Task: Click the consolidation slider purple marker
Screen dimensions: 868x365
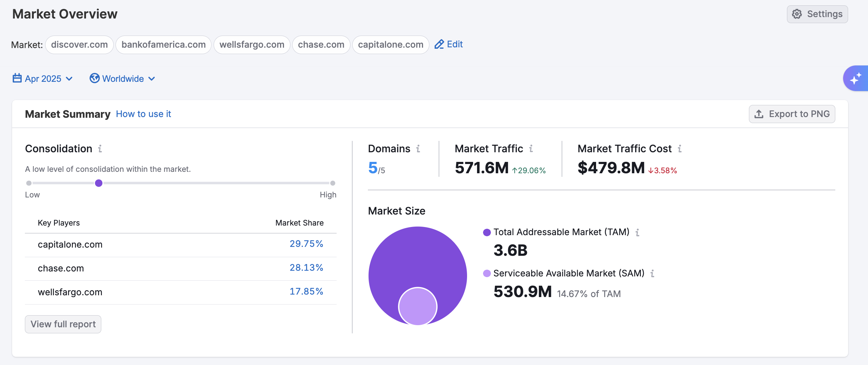Action: [x=99, y=183]
